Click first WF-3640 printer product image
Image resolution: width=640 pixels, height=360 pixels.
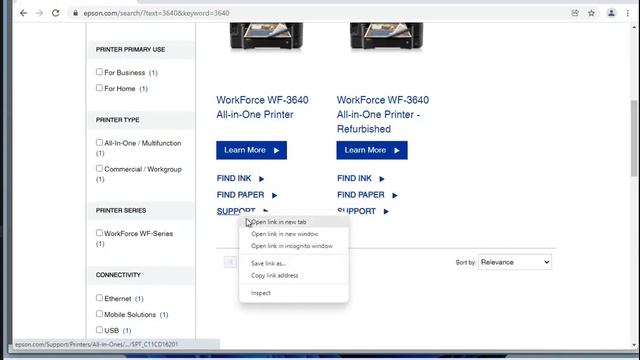[266, 38]
